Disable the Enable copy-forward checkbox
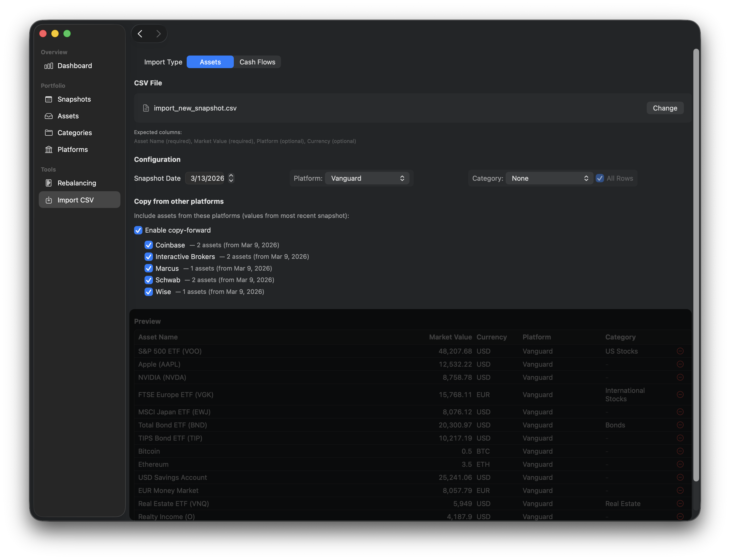 pyautogui.click(x=138, y=230)
